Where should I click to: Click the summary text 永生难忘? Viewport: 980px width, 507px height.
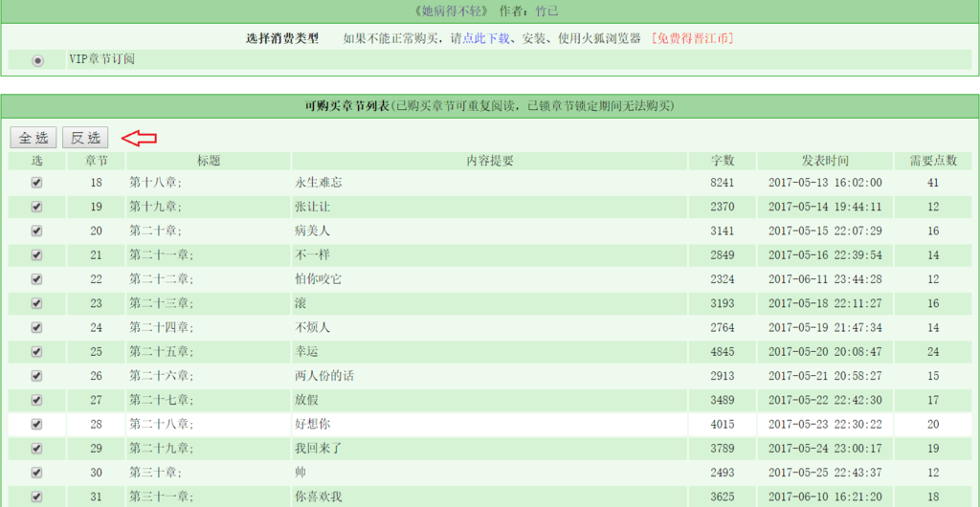pyautogui.click(x=318, y=183)
